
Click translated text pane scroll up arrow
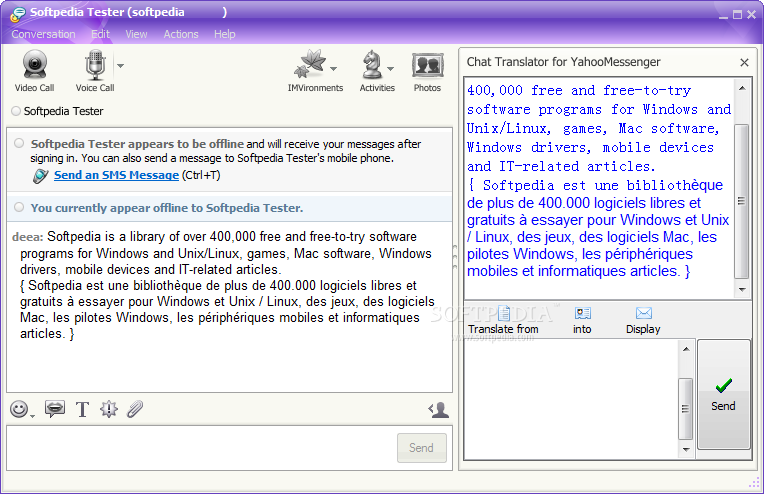pos(742,88)
